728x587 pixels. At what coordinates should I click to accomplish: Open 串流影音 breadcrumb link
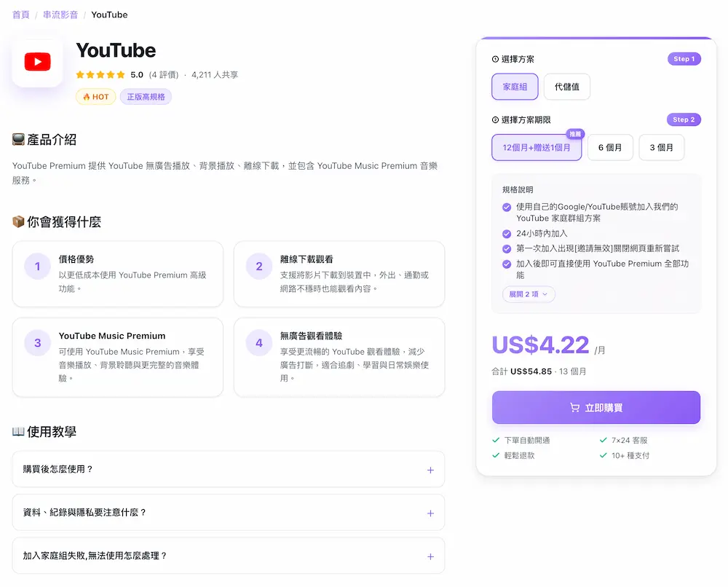tap(60, 15)
